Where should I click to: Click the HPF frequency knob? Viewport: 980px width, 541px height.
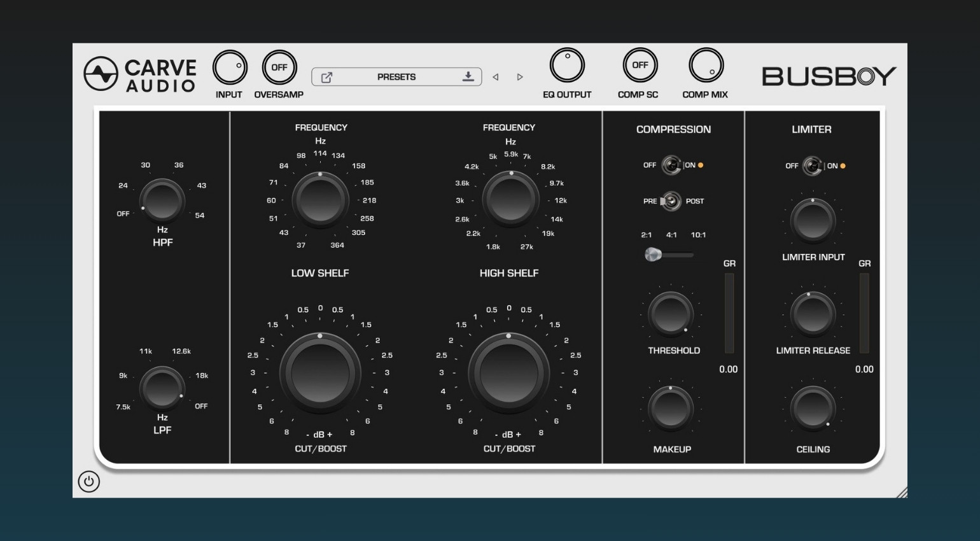click(164, 200)
